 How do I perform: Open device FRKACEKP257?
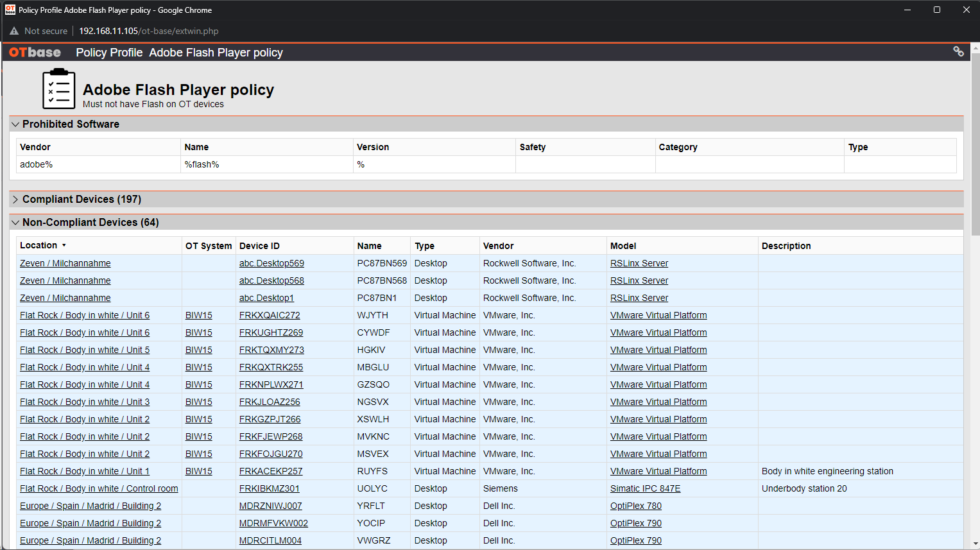pyautogui.click(x=271, y=471)
